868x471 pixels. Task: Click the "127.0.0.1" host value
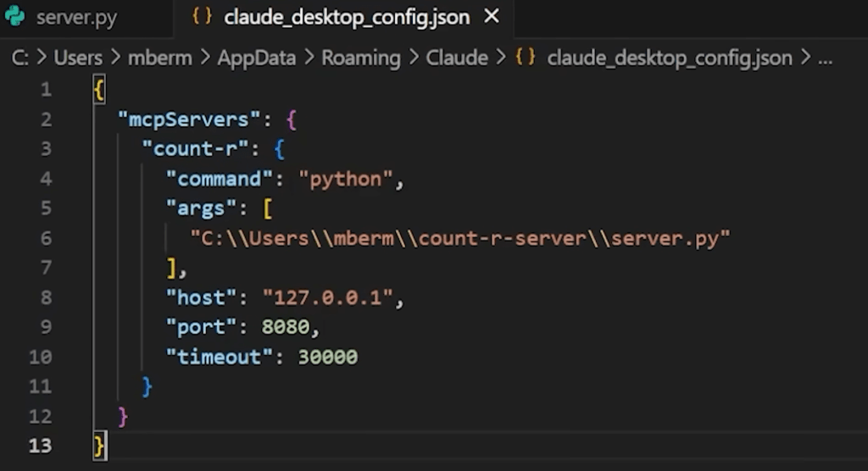[x=328, y=297]
